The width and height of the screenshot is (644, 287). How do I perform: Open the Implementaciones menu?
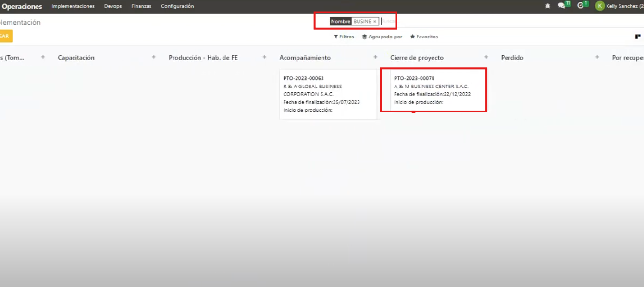click(x=73, y=6)
